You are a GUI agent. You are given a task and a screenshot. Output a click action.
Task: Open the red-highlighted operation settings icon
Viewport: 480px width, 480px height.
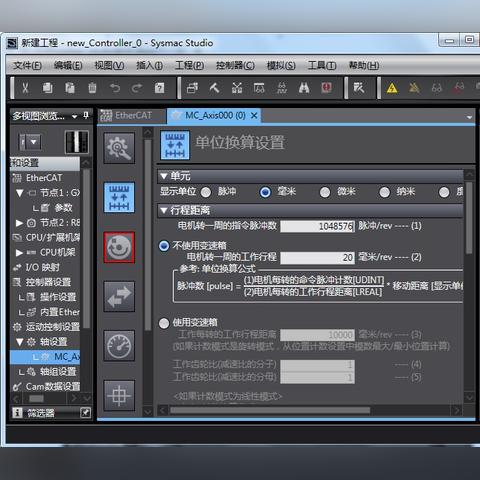click(x=119, y=247)
